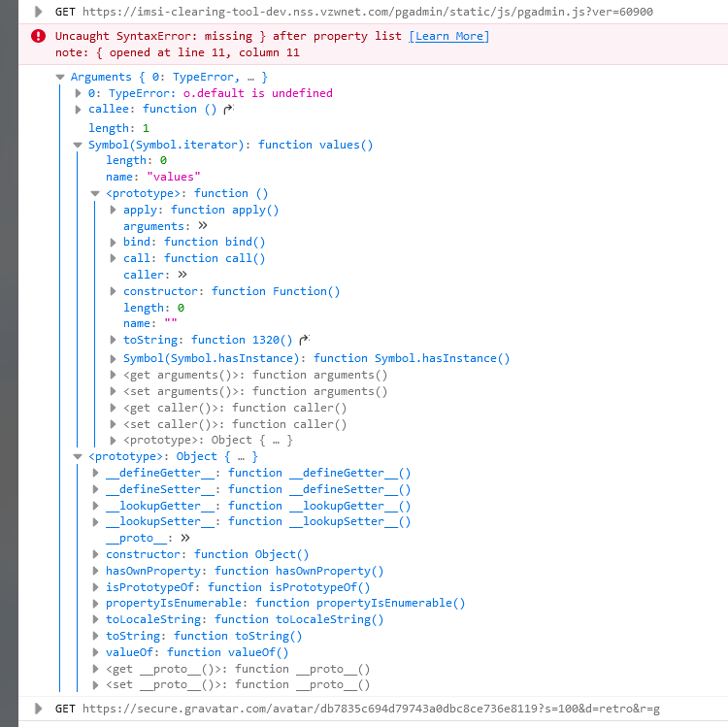Open the Learn More link in error message

click(x=448, y=36)
